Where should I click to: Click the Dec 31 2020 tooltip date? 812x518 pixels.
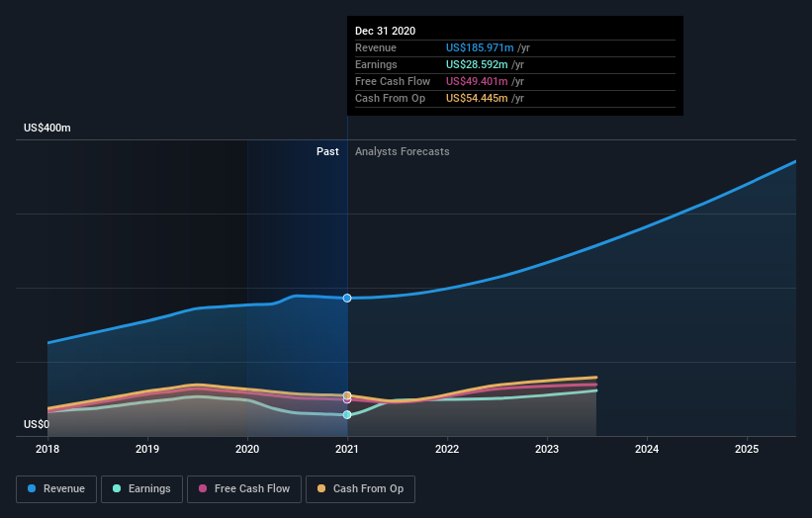click(x=386, y=31)
